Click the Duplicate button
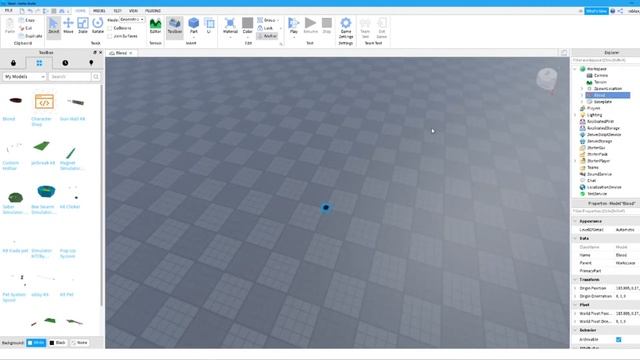 pos(31,36)
